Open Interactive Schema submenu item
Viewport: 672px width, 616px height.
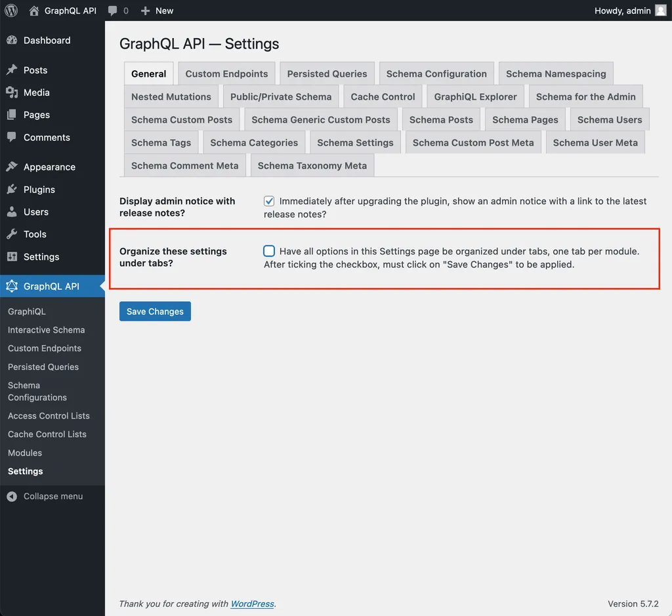(47, 330)
